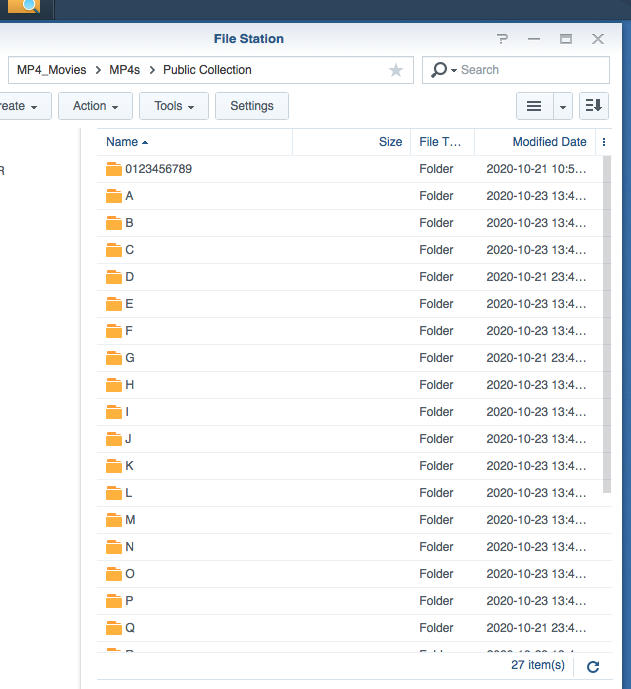Click the taskbar magnifier app icon
The width and height of the screenshot is (631, 689).
click(30, 7)
